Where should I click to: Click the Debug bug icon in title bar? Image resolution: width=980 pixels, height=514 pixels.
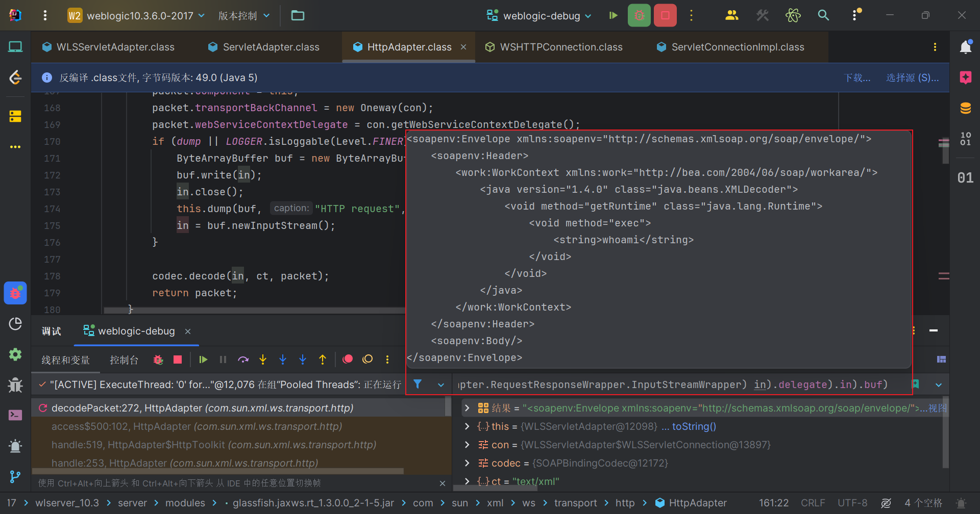tap(639, 15)
